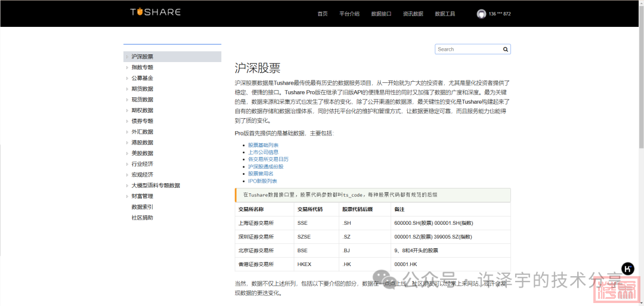Viewport: 644px width, 306px height.
Task: Expand triangle beside 指数专题
Action: (128, 67)
